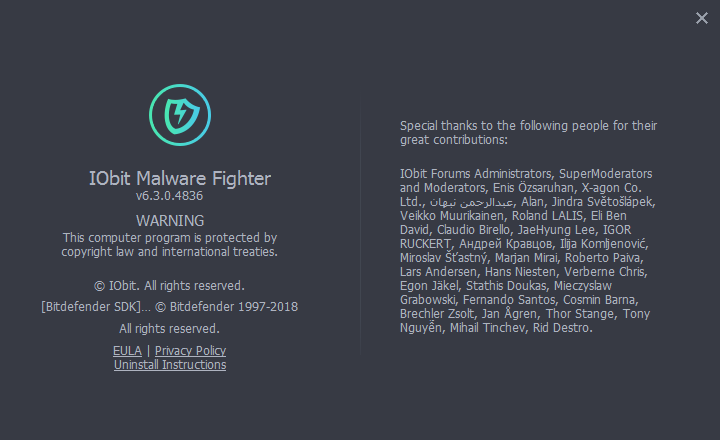720x440 pixels.
Task: Open the Uninstall Instructions link
Action: tap(170, 365)
